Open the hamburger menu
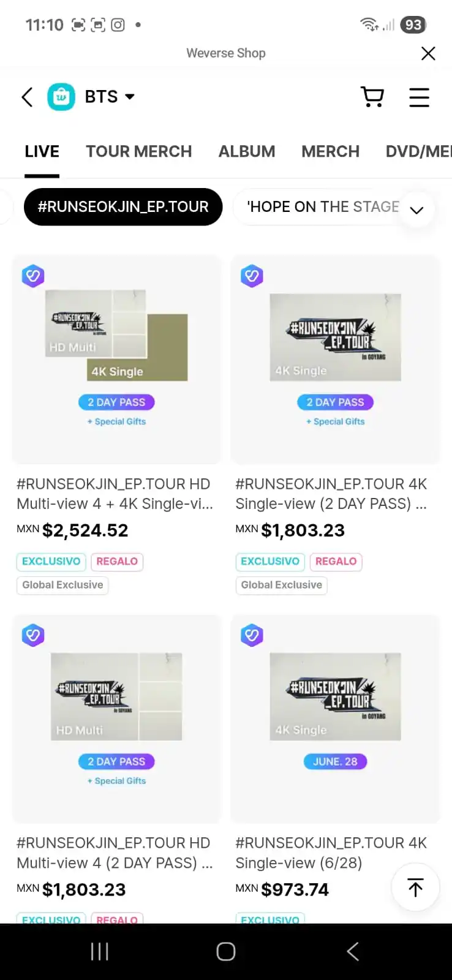This screenshot has height=980, width=452. click(420, 97)
